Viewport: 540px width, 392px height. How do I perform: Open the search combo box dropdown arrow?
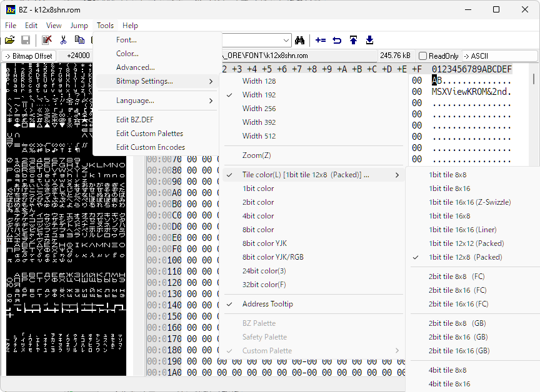286,40
